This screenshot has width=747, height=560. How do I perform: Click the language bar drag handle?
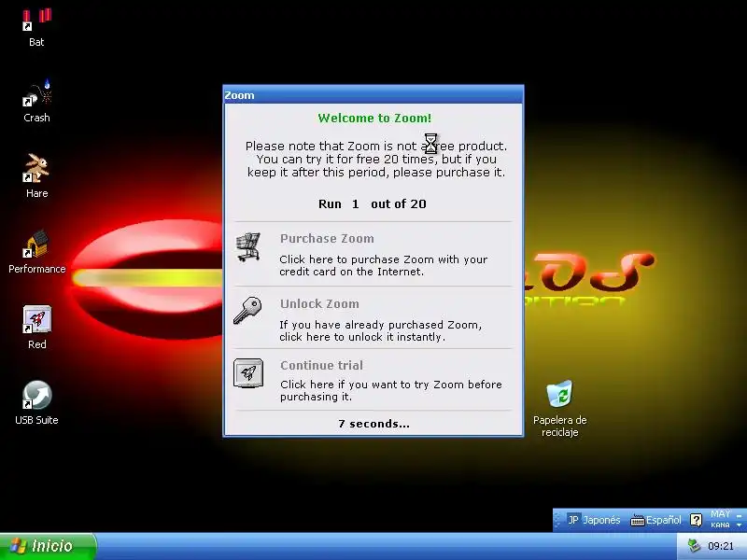coord(557,520)
